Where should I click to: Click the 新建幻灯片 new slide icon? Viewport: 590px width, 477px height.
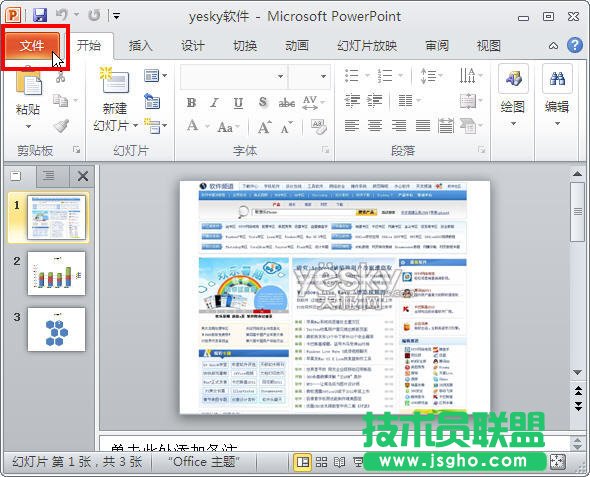tap(114, 81)
